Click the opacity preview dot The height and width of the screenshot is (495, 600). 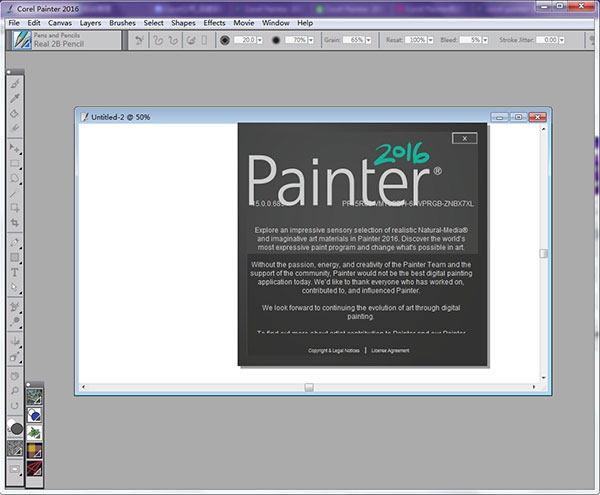(x=276, y=40)
